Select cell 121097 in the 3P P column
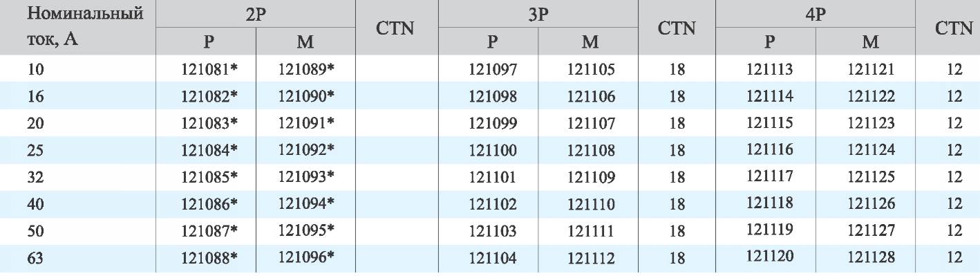Screen dimensions: 980x276 493,69
